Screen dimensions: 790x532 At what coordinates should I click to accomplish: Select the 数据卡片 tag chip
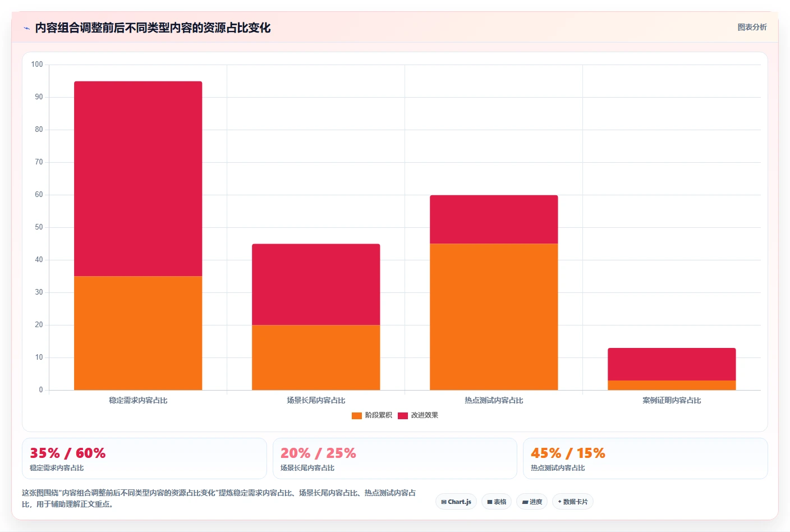pyautogui.click(x=573, y=502)
